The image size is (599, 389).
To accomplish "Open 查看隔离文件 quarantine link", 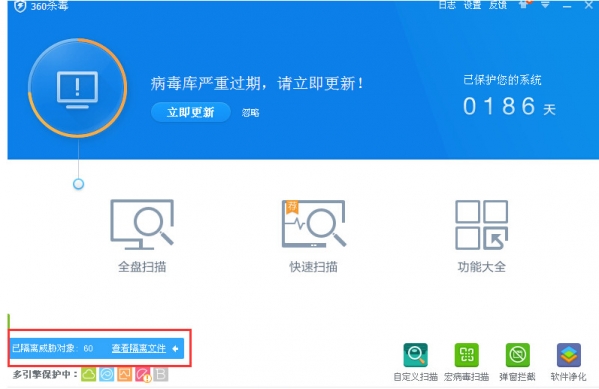I will coord(139,348).
